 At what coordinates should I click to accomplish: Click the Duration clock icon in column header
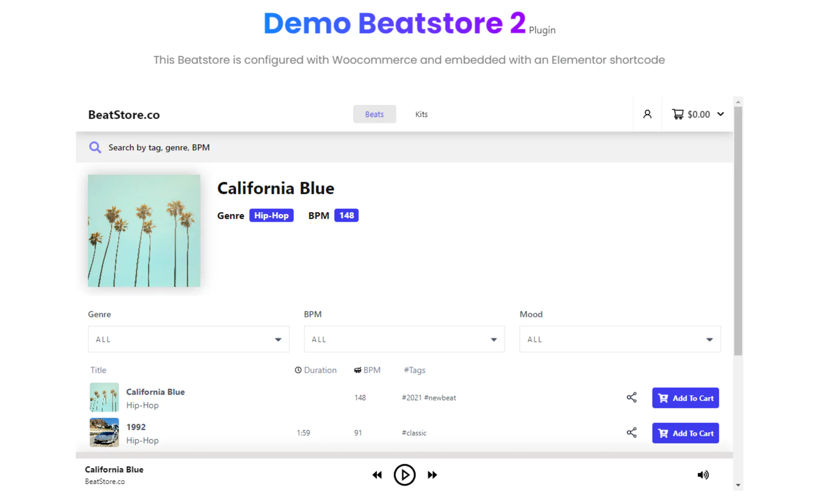(x=298, y=370)
